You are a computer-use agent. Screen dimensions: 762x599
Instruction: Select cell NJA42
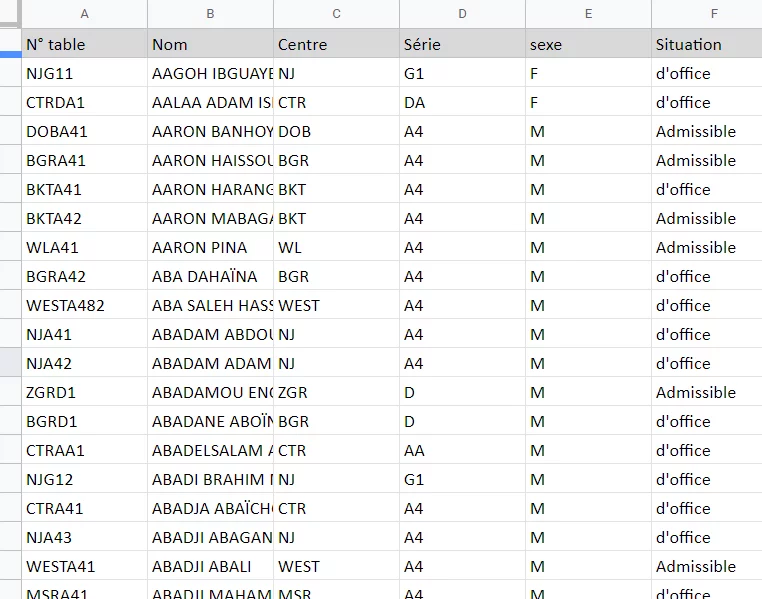coord(85,363)
